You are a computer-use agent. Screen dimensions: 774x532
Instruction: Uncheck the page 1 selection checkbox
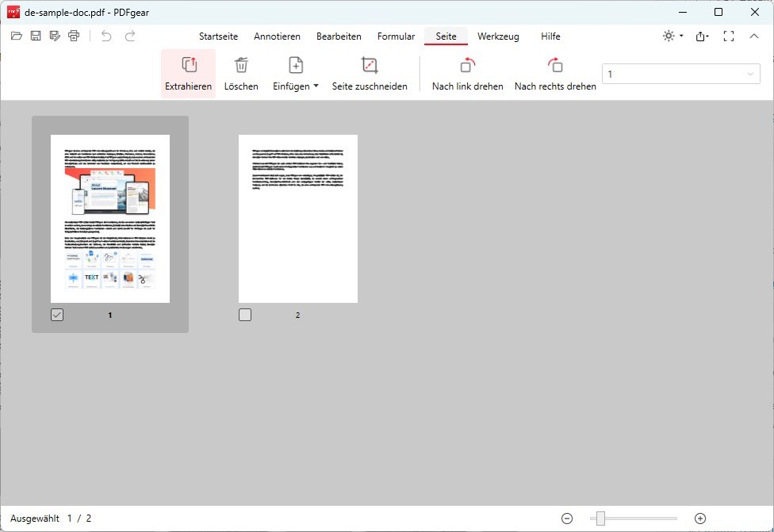pyautogui.click(x=56, y=314)
